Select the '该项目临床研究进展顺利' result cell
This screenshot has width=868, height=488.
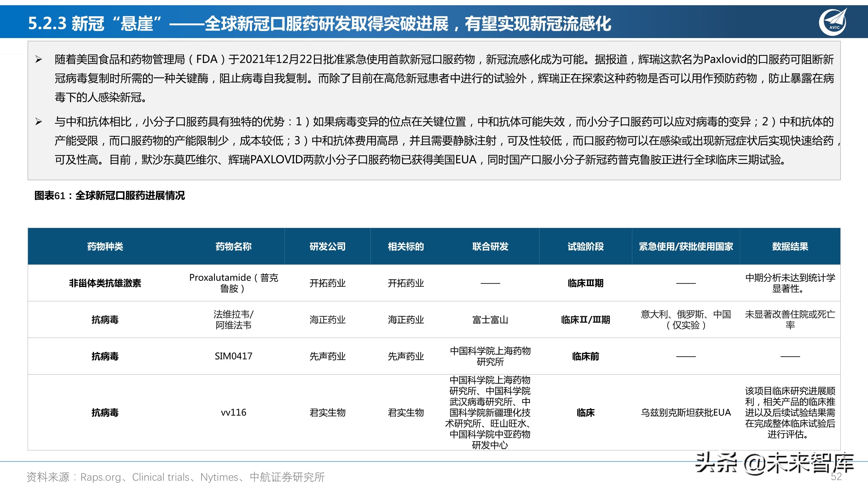[790, 413]
